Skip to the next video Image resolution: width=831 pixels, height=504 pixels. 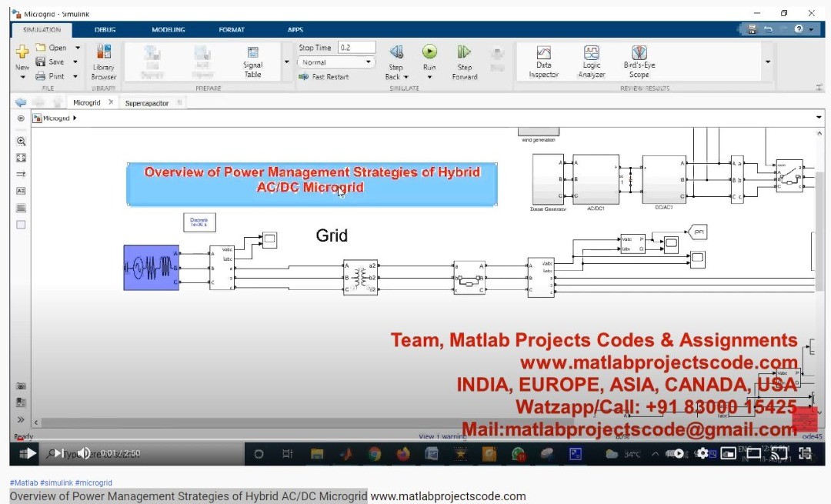[x=58, y=454]
